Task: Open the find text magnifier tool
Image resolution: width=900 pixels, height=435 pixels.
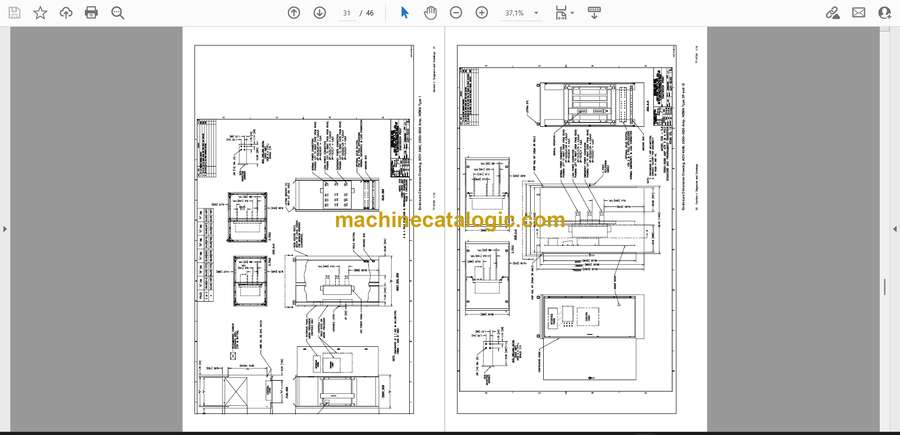Action: click(x=118, y=13)
